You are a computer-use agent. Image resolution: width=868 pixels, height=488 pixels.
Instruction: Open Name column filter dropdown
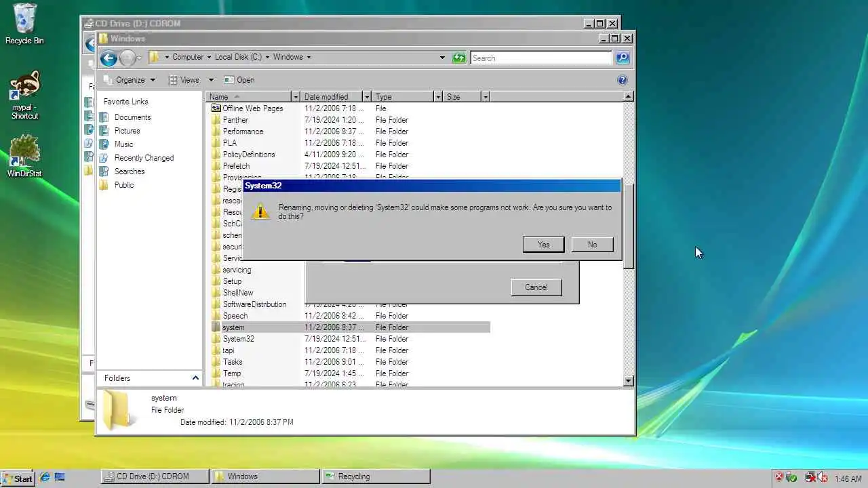pyautogui.click(x=295, y=97)
